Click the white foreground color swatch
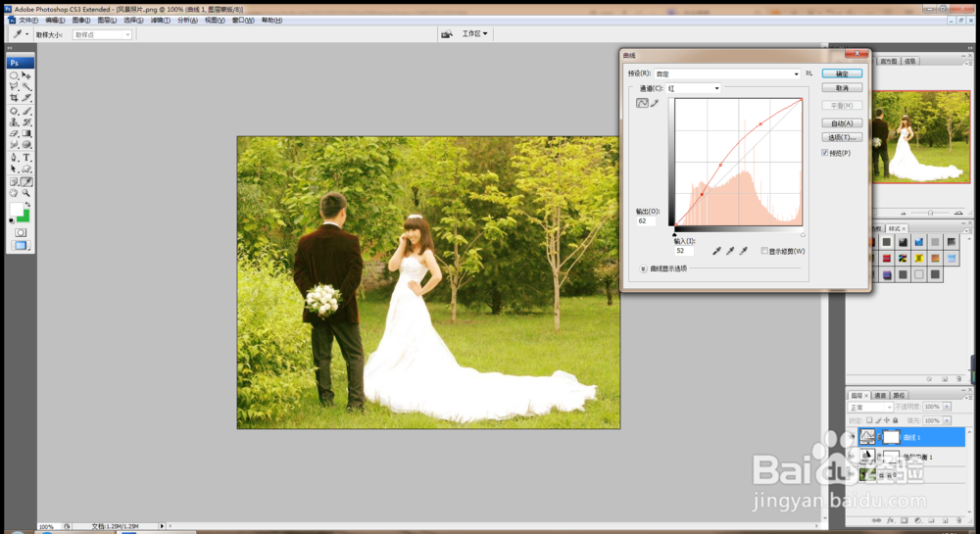Image resolution: width=980 pixels, height=534 pixels. pyautogui.click(x=17, y=210)
